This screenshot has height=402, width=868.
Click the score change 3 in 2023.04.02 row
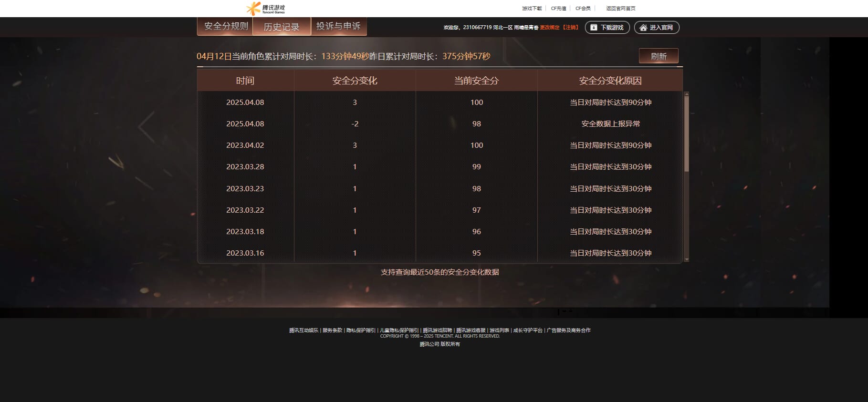click(355, 145)
